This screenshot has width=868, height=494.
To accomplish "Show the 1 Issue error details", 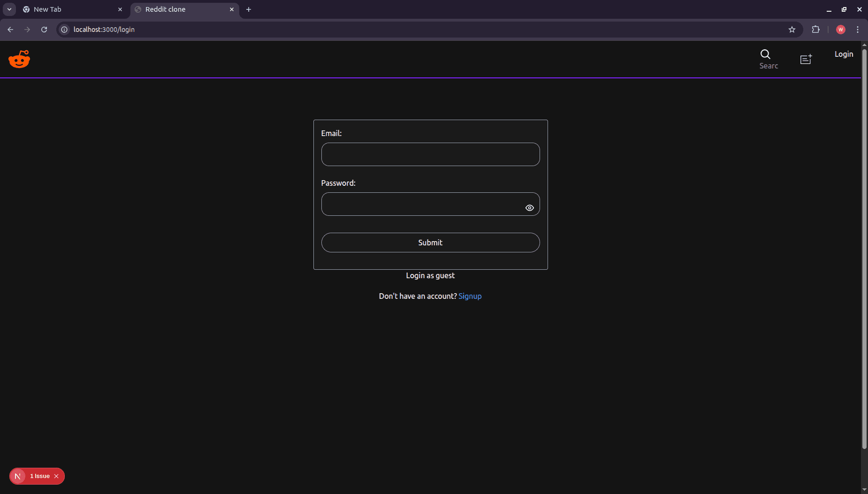I will 40,476.
